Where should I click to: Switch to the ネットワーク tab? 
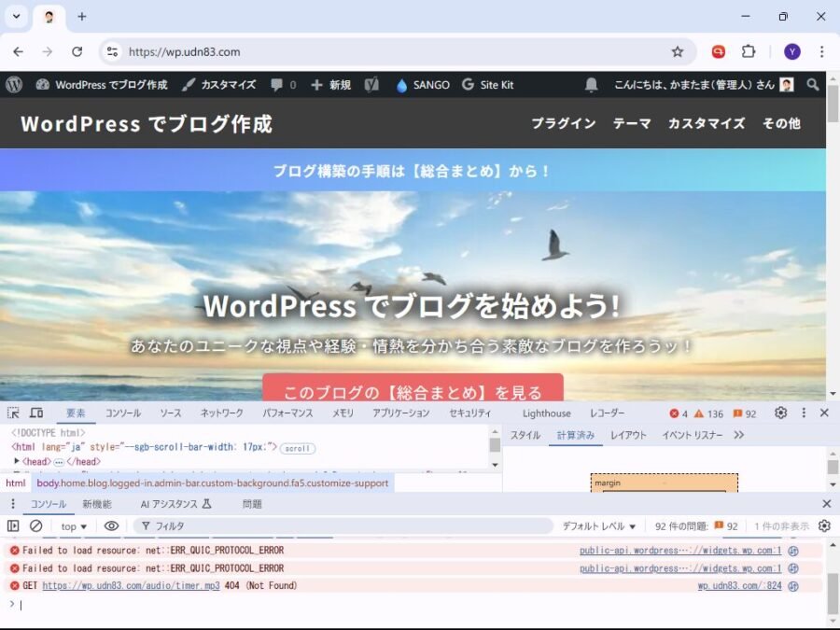[x=222, y=413]
